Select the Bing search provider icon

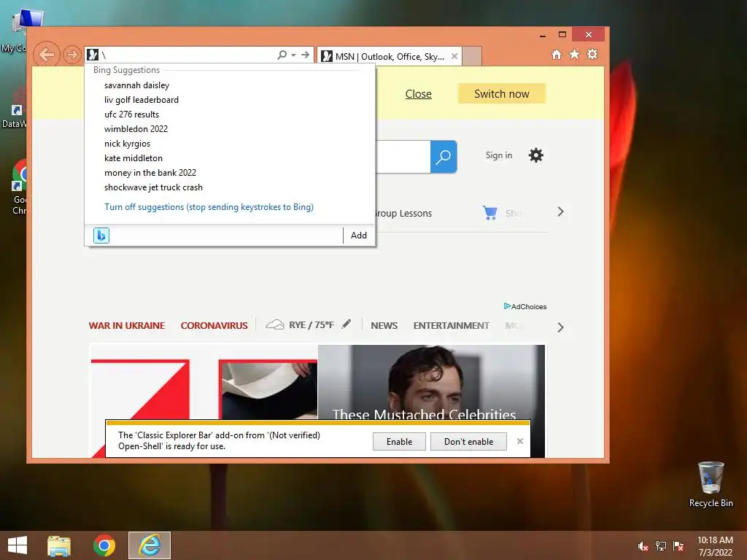[101, 236]
